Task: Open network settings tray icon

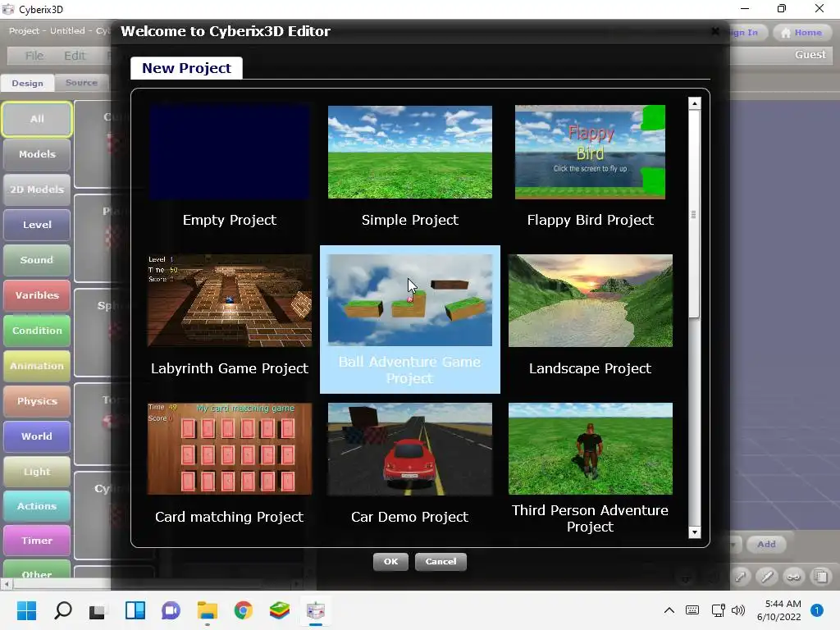Action: click(718, 610)
